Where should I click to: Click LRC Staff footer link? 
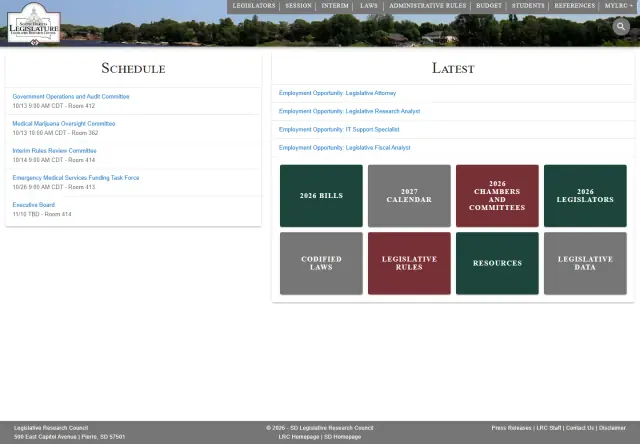pos(549,428)
